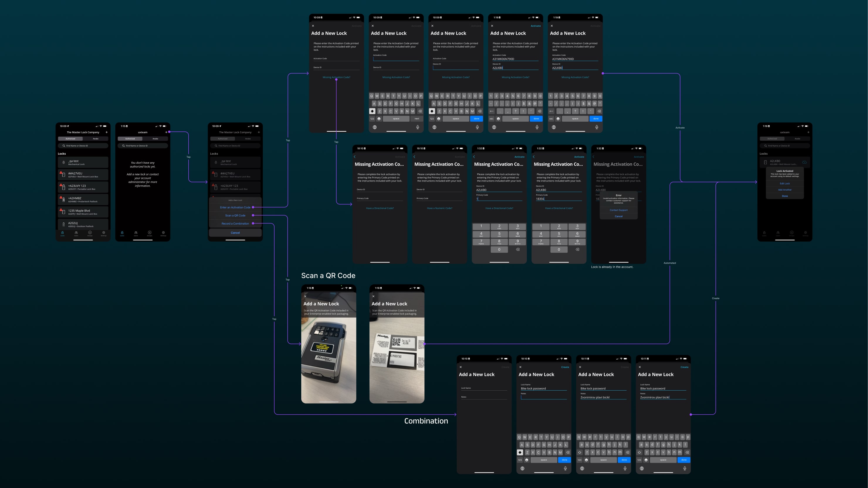The width and height of the screenshot is (868, 488).
Task: Tap backspace key on keypad below code 18356
Action: (577, 250)
